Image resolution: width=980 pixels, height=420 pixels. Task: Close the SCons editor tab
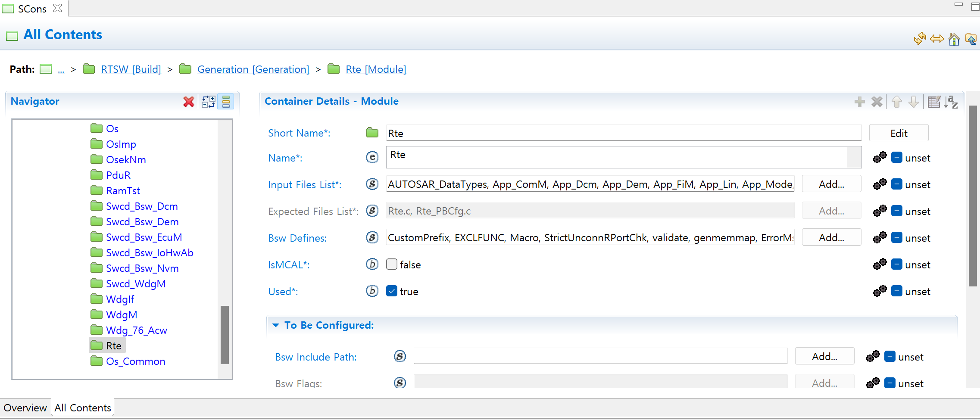coord(57,8)
